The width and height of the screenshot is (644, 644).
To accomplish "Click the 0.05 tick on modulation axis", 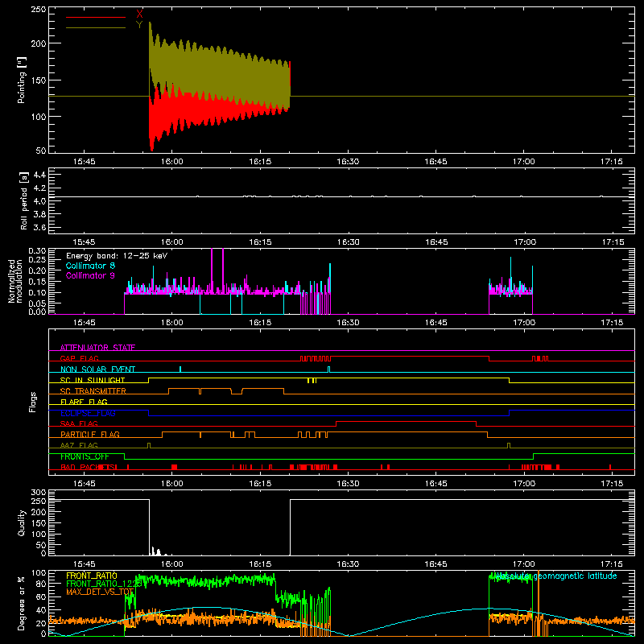I will pyautogui.click(x=37, y=303).
